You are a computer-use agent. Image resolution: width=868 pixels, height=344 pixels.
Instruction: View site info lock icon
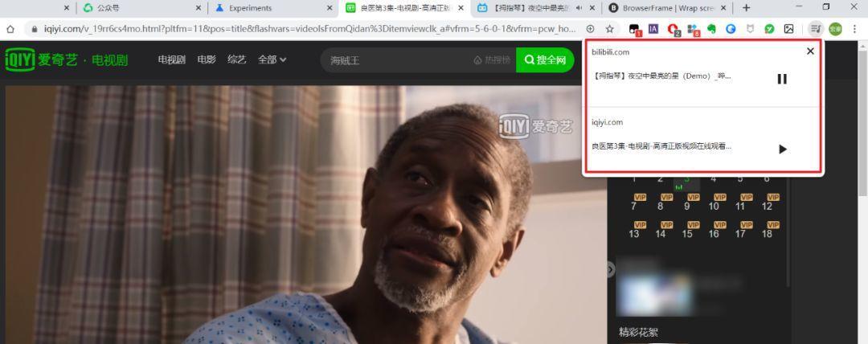pyautogui.click(x=35, y=29)
